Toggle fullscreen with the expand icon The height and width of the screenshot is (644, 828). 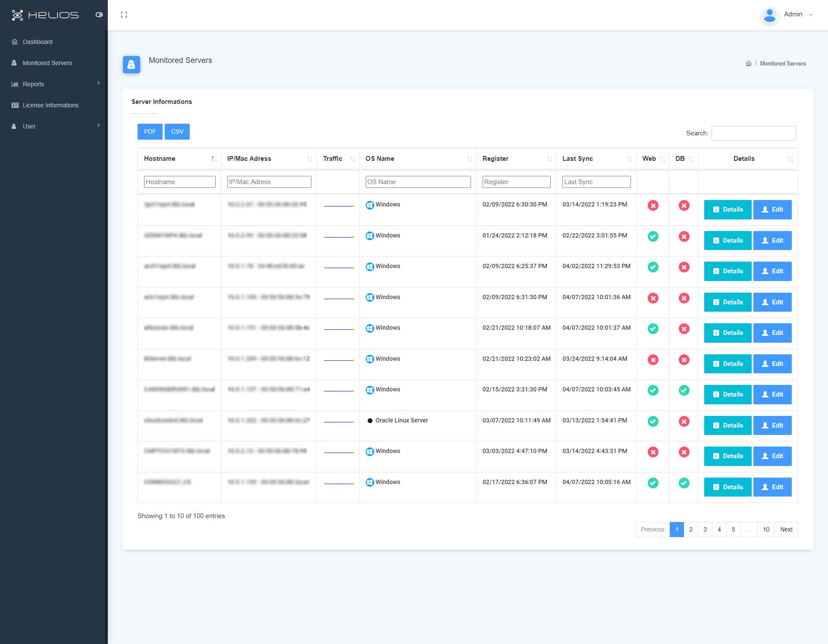tap(124, 14)
